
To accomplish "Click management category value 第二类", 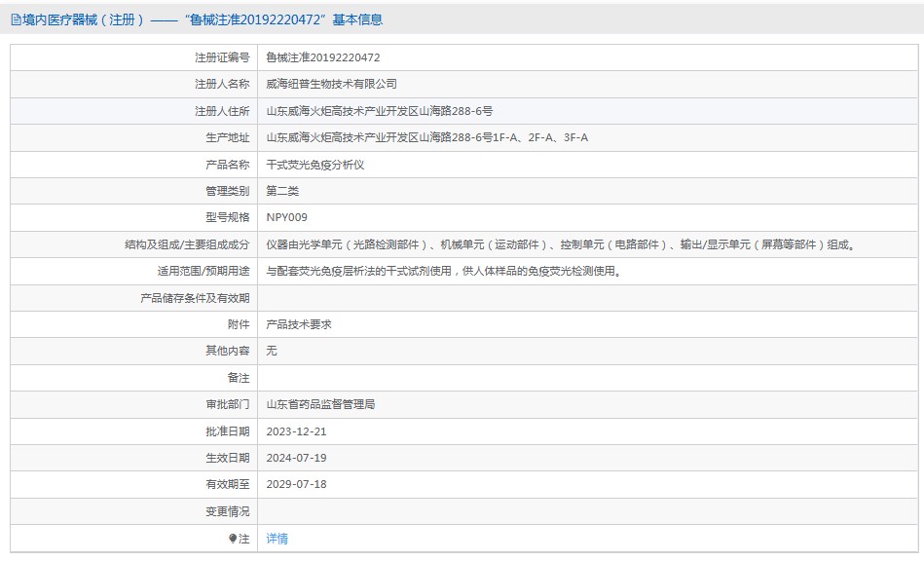I will [282, 191].
